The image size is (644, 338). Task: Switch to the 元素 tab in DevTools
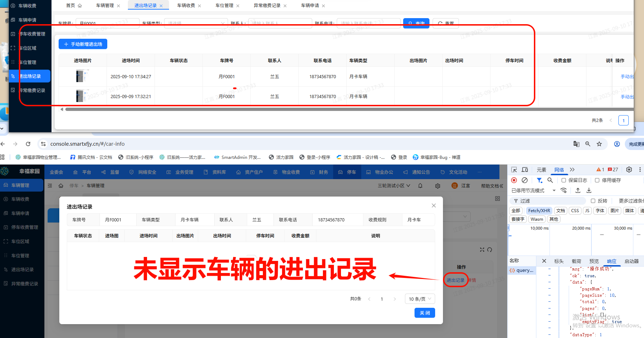point(541,170)
